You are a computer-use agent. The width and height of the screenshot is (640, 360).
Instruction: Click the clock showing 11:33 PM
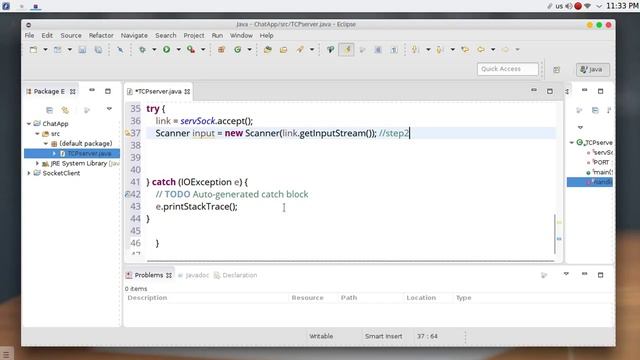click(x=622, y=6)
